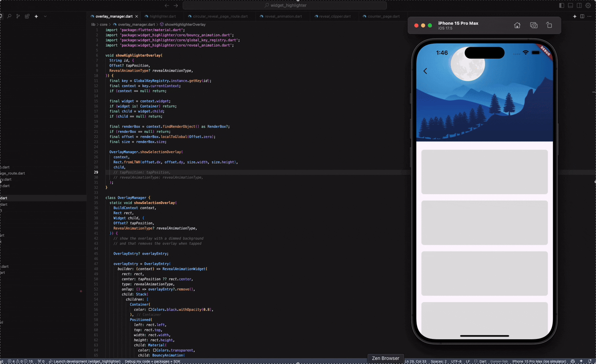Click the transparent color swatch on line 64
Screen dimensions: 596x364
[154, 350]
